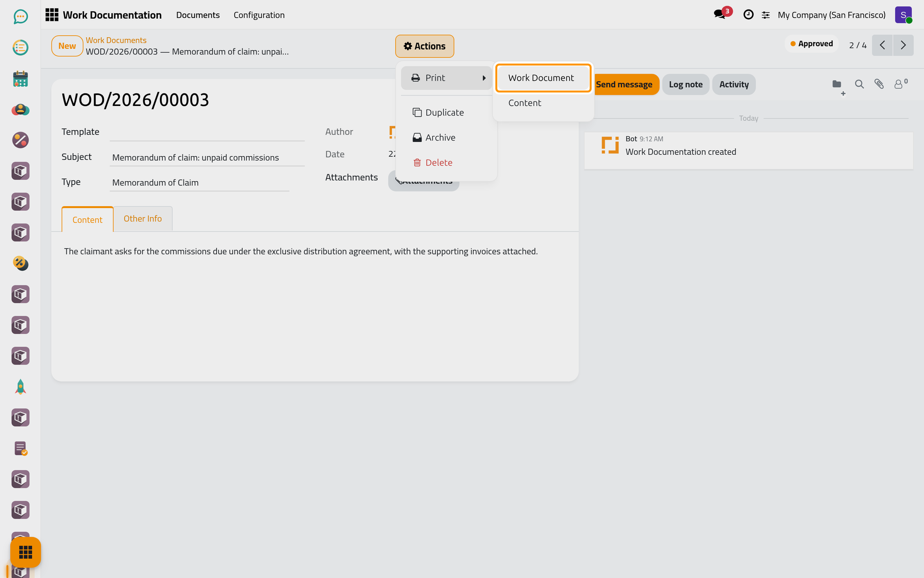Choose Duplicate from Actions menu
Image resolution: width=924 pixels, height=578 pixels.
coord(447,113)
